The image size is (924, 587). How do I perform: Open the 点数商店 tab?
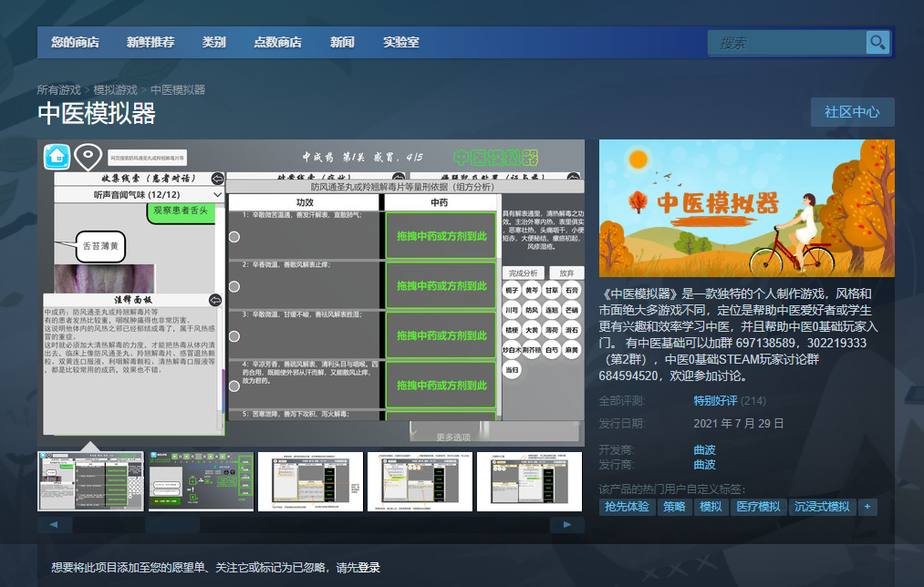[x=277, y=43]
